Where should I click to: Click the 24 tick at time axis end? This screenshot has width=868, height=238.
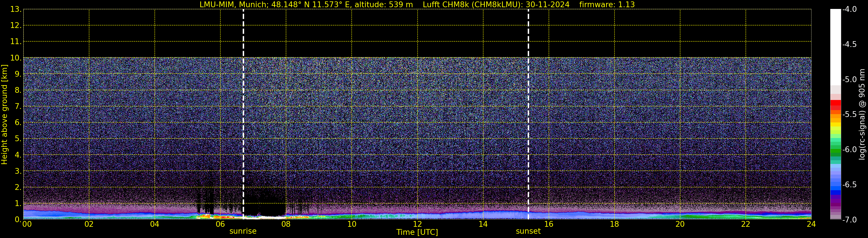click(811, 224)
